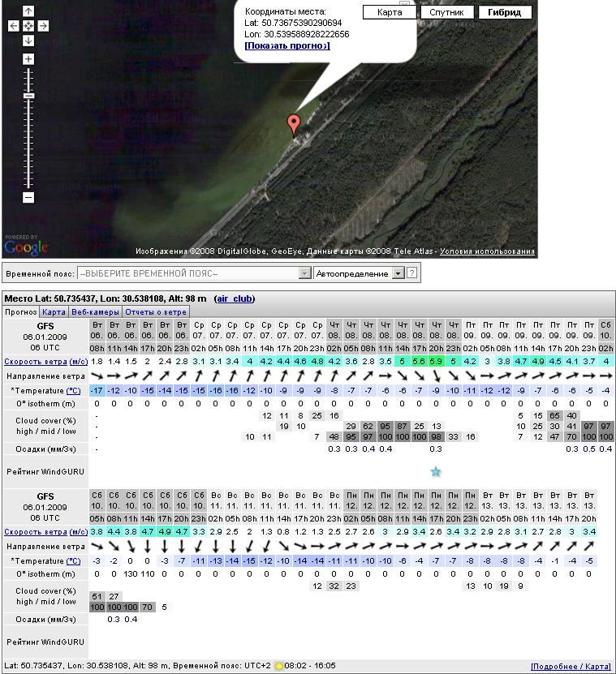616x674 pixels.
Task: Open the ВЫБЕРИТЕ ВРЕМЕННОЙ ПОЯС dropdown
Action: [x=194, y=273]
